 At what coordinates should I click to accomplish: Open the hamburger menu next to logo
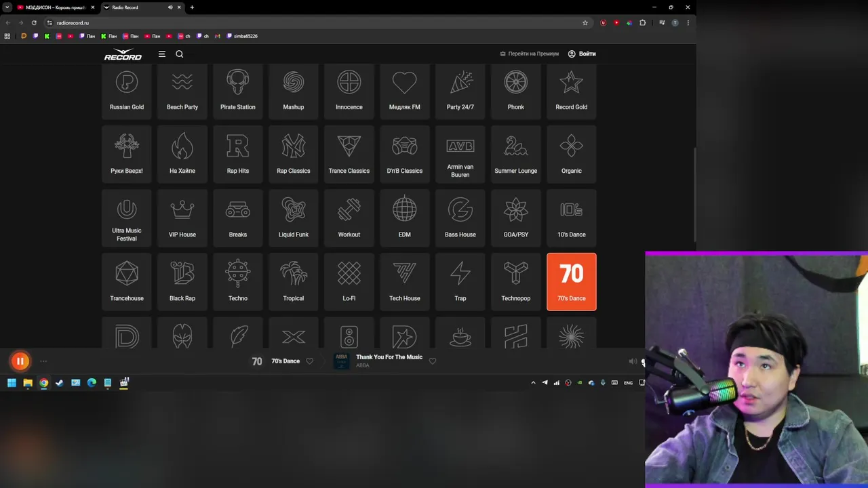tap(162, 54)
